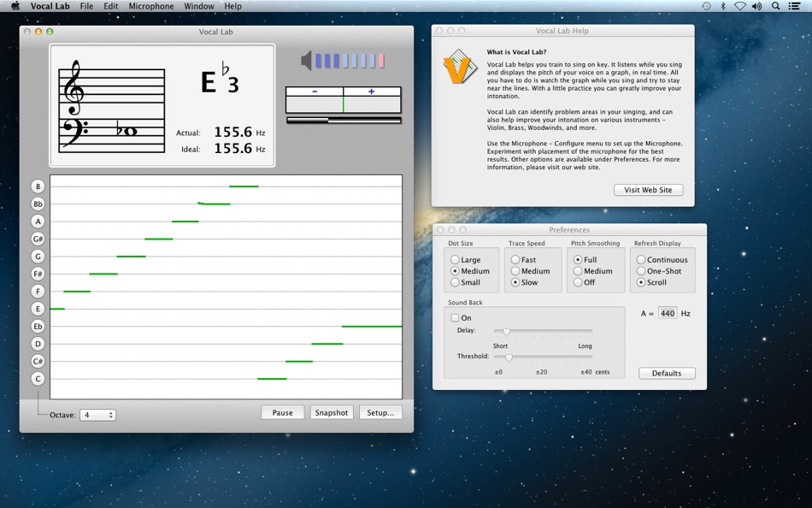This screenshot has height=508, width=812.
Task: Click the C note button
Action: (x=38, y=379)
